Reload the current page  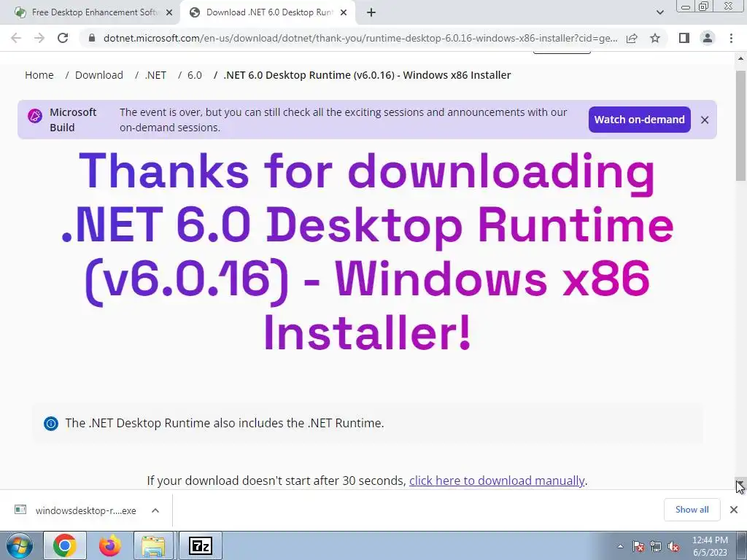63,38
